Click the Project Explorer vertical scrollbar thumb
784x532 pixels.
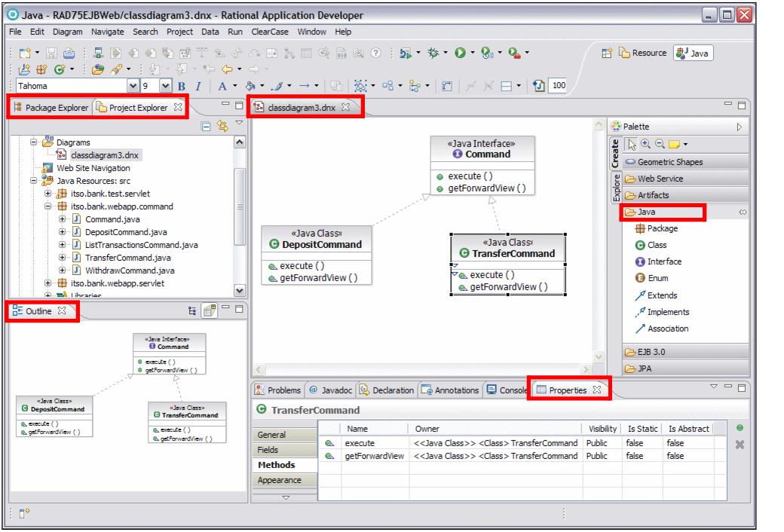click(x=240, y=206)
